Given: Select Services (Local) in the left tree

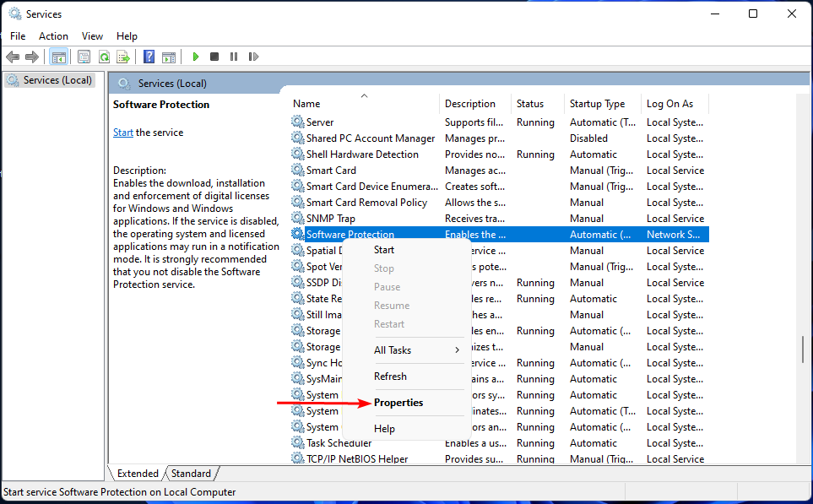Looking at the screenshot, I should (52, 80).
